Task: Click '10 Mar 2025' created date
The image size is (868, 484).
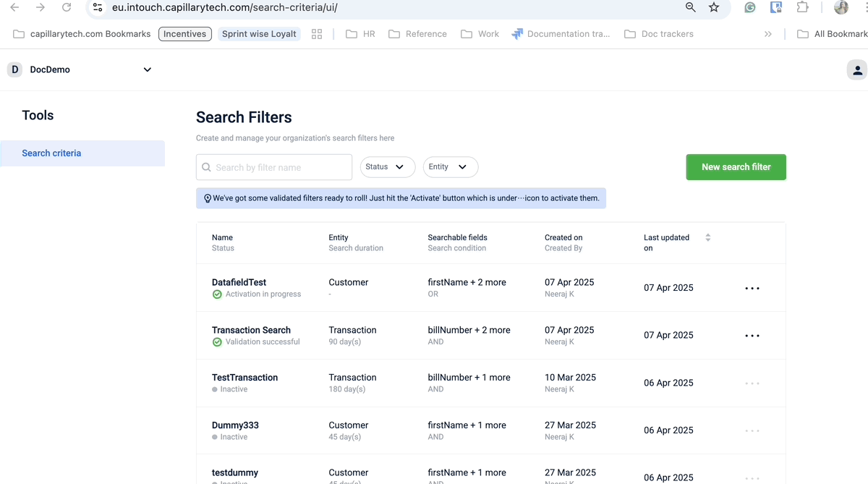Action: (x=571, y=378)
